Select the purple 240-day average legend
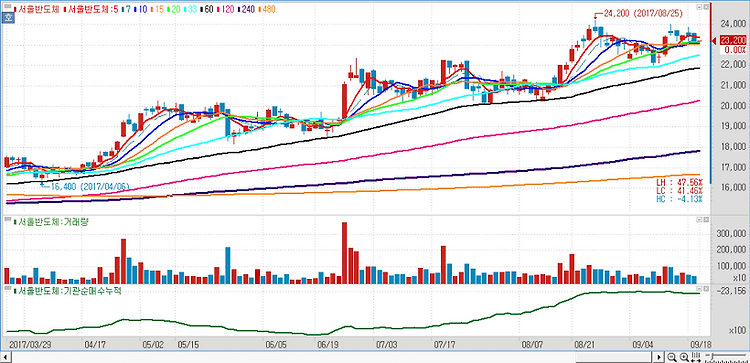The image size is (750, 363). pyautogui.click(x=248, y=9)
